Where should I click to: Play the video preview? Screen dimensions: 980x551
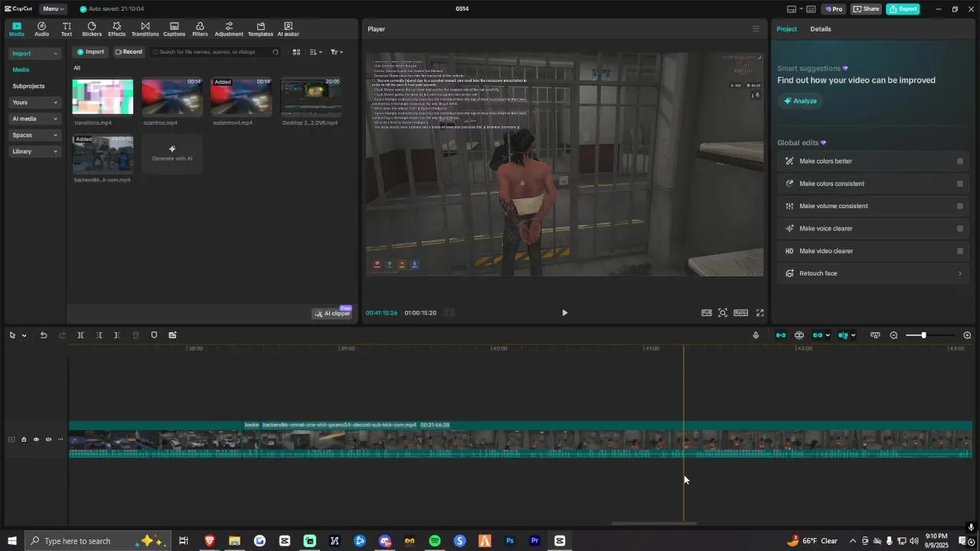(x=564, y=313)
